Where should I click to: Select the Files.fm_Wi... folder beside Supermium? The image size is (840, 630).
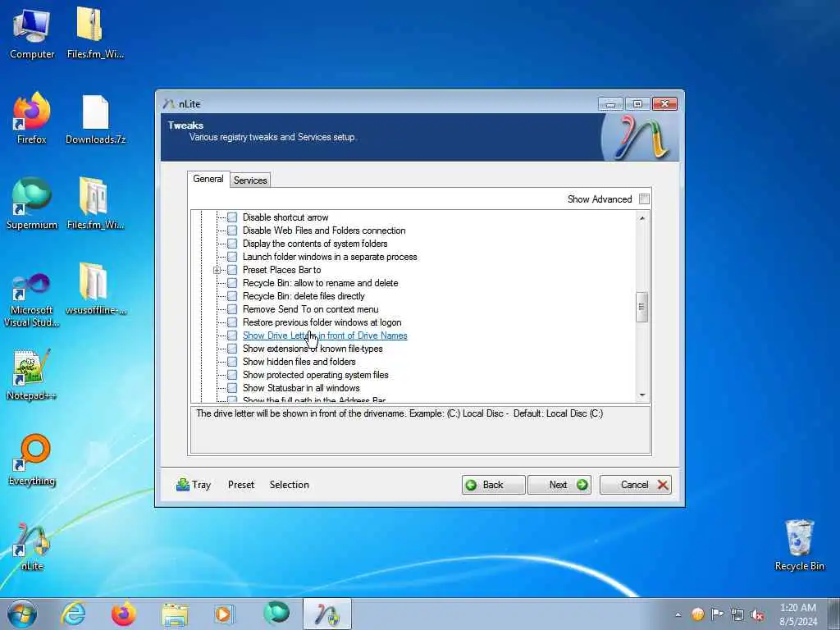point(95,204)
